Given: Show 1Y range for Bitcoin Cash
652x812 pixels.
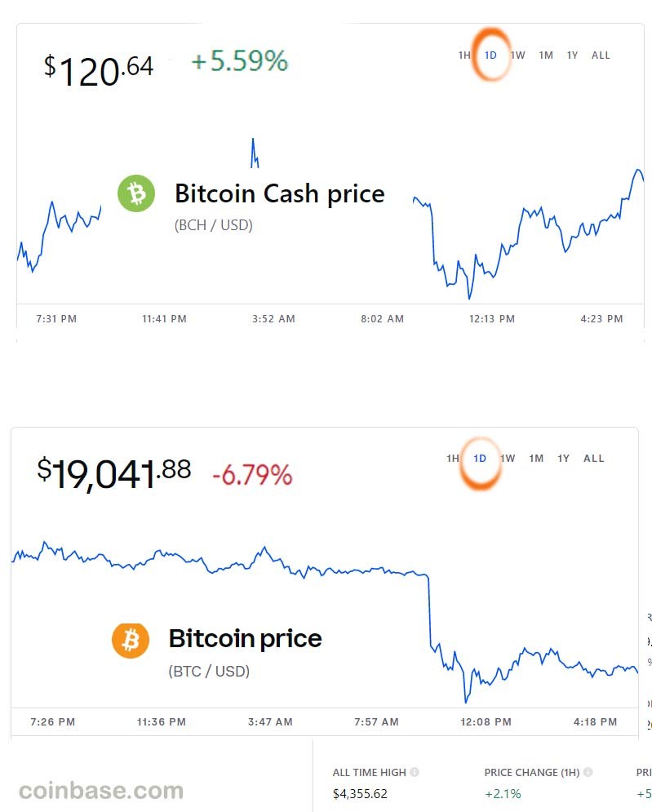Looking at the screenshot, I should [572, 55].
